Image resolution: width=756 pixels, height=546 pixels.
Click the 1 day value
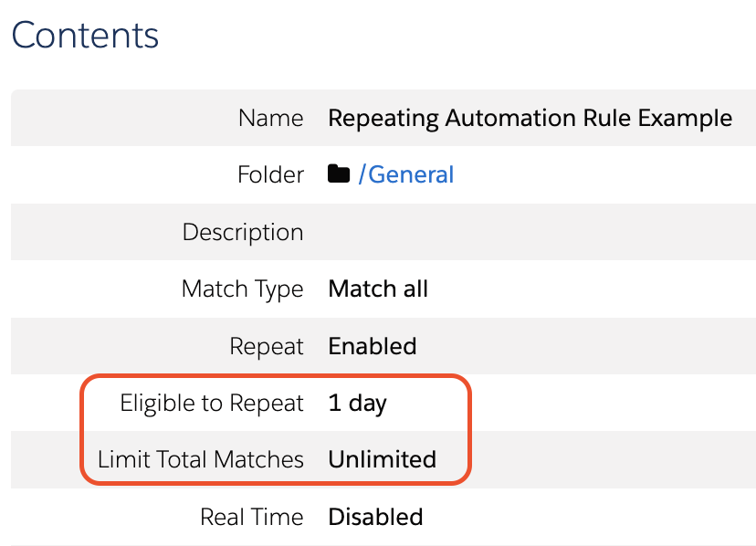[357, 403]
